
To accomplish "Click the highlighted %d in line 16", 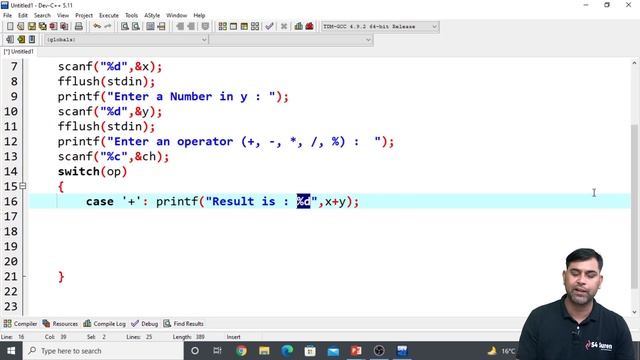I will (x=303, y=201).
